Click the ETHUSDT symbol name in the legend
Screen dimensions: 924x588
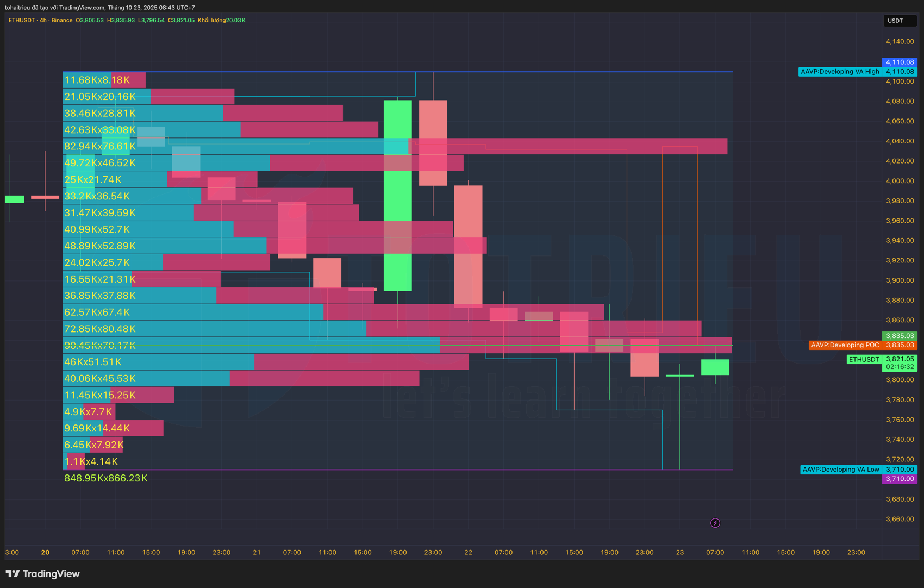(22, 20)
